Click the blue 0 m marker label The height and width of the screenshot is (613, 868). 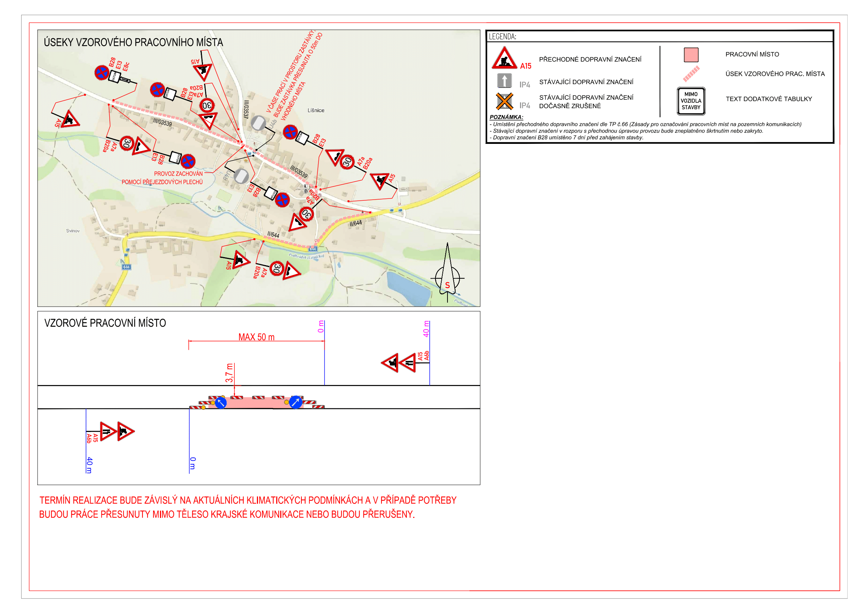pos(192,463)
